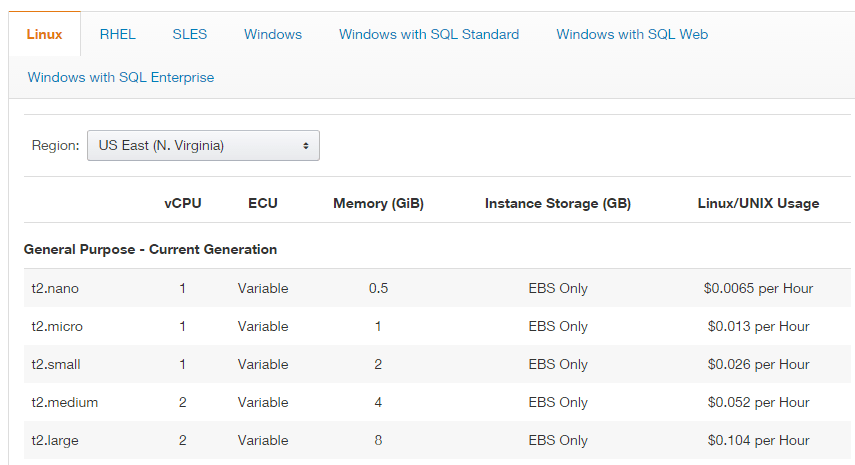Open the Windows pricing tab
855x465 pixels.
273,34
